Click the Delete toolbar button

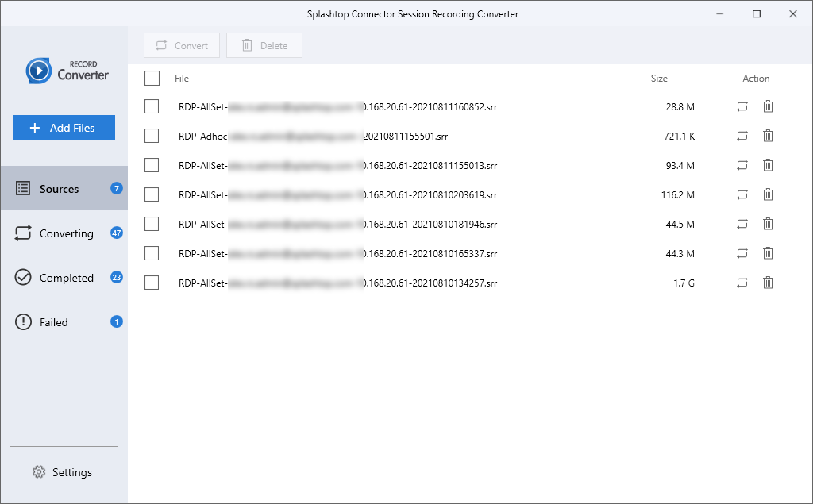(264, 45)
